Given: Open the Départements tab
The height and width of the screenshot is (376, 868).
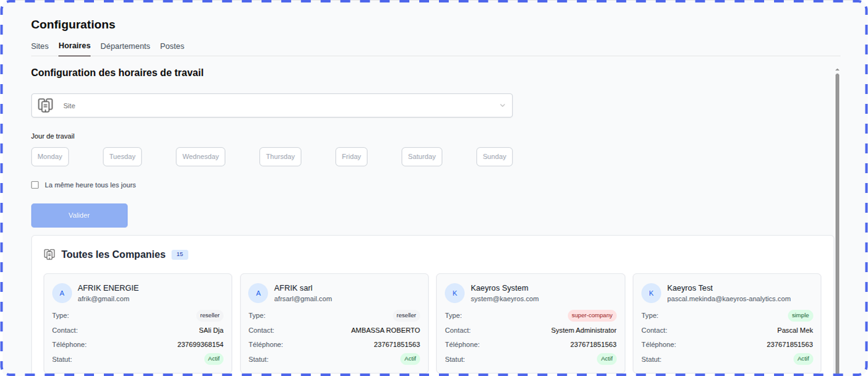Looking at the screenshot, I should [x=125, y=46].
